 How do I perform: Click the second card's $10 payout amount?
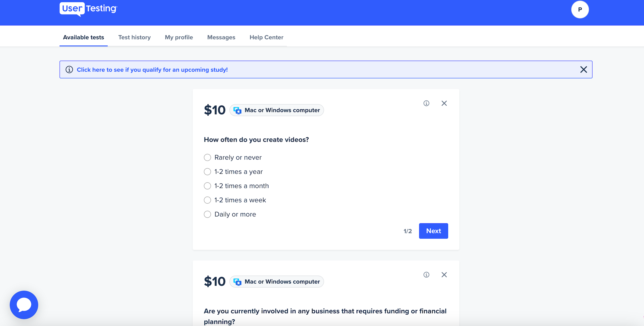click(215, 282)
